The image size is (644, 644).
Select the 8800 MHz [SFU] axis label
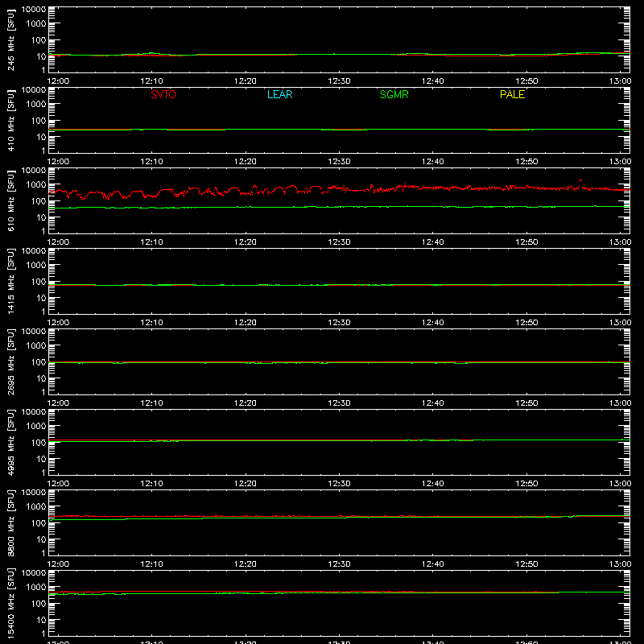pos(11,522)
